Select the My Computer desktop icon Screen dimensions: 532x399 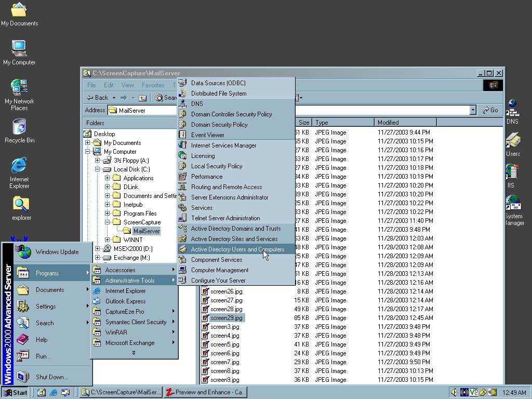pos(19,52)
